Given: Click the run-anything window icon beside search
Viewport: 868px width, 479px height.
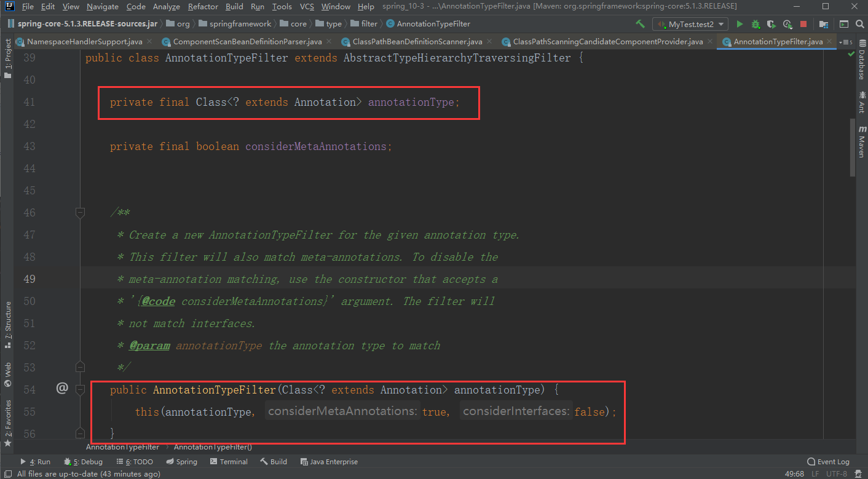Looking at the screenshot, I should pyautogui.click(x=844, y=24).
